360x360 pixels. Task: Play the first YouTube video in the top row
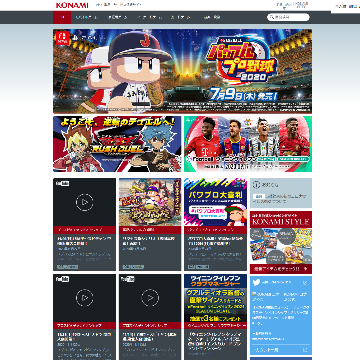click(x=84, y=202)
